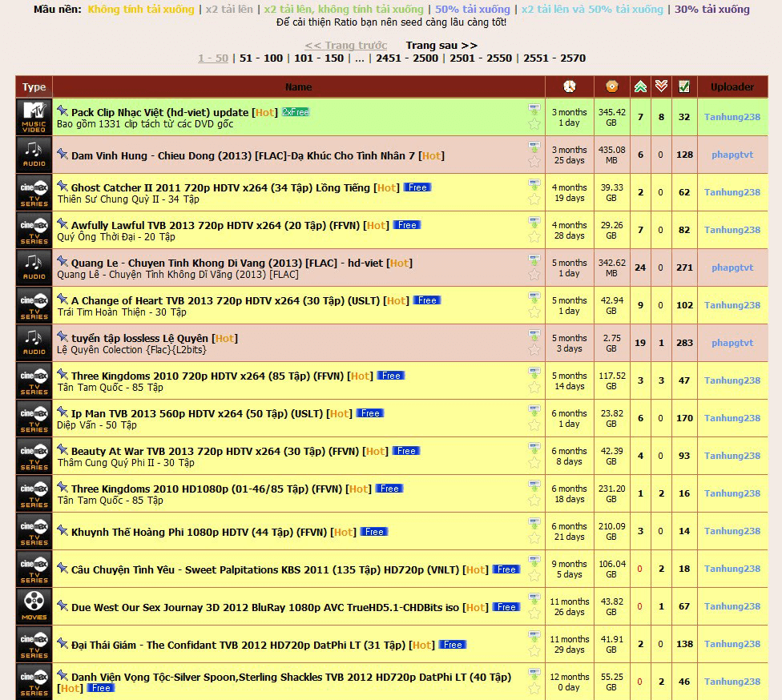Image resolution: width=782 pixels, height=700 pixels.
Task: Open Due West Our Sex Journay 3D torrent
Action: click(x=265, y=607)
